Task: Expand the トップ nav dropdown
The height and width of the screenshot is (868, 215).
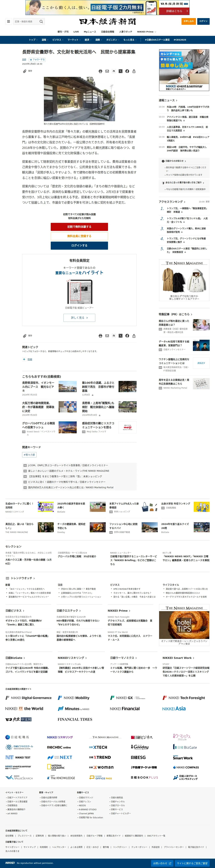Action: (x=33, y=40)
